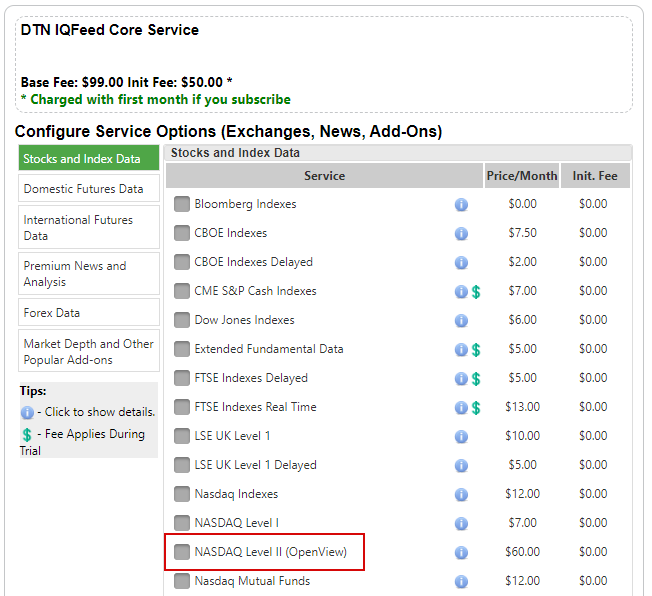The width and height of the screenshot is (652, 596).
Task: Enable Nasdaq Mutual Funds checkbox
Action: [x=182, y=581]
